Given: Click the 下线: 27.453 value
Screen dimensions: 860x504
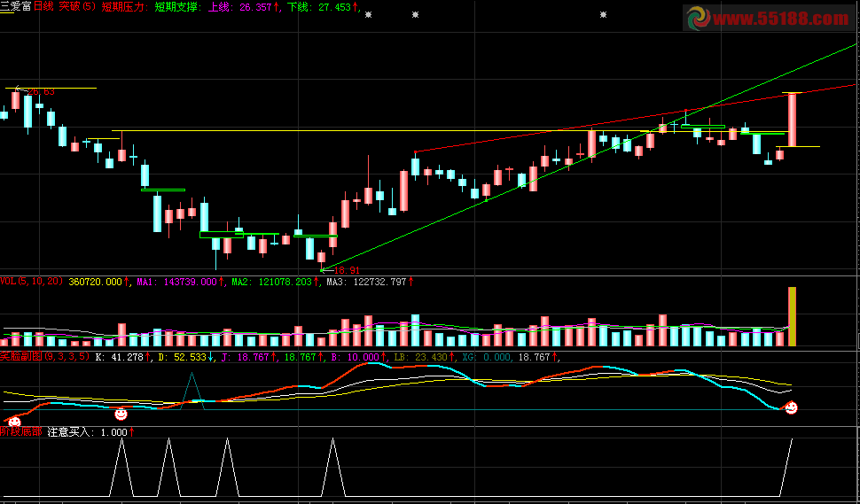Looking at the screenshot, I should point(323,6).
